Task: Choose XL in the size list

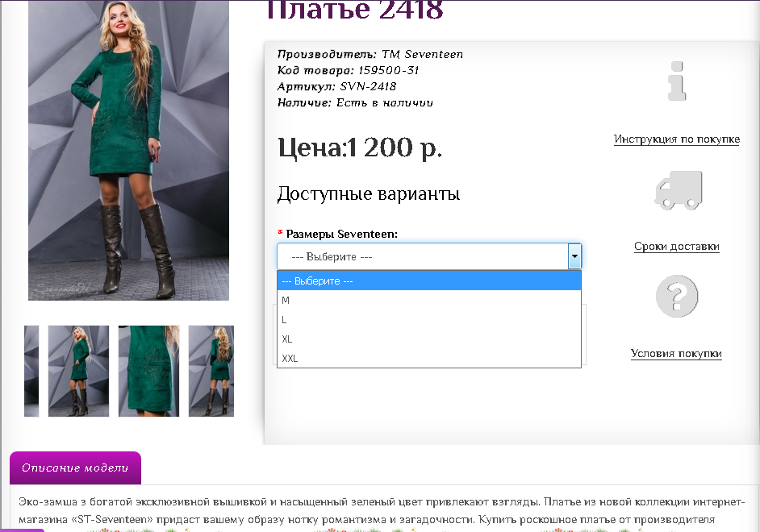Action: [429, 339]
